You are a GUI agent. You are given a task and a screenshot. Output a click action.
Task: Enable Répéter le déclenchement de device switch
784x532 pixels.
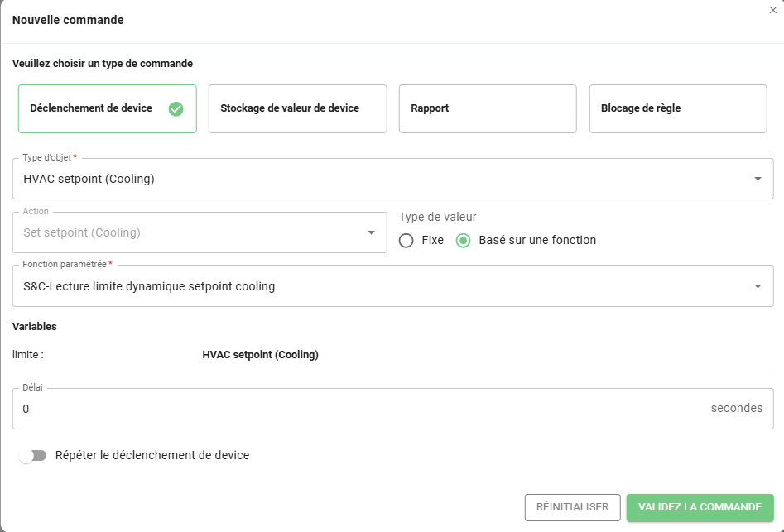(33, 456)
